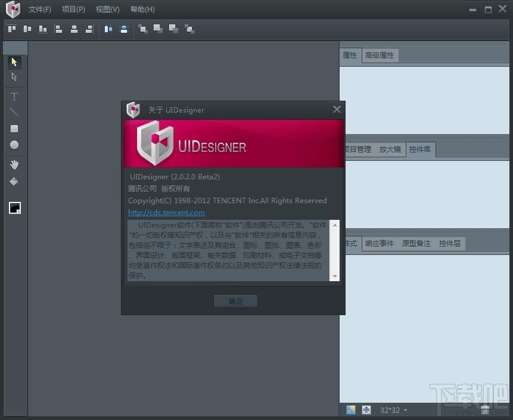The width and height of the screenshot is (513, 420).
Task: Click the distribute horizontally toolbar icon
Action: (x=108, y=29)
